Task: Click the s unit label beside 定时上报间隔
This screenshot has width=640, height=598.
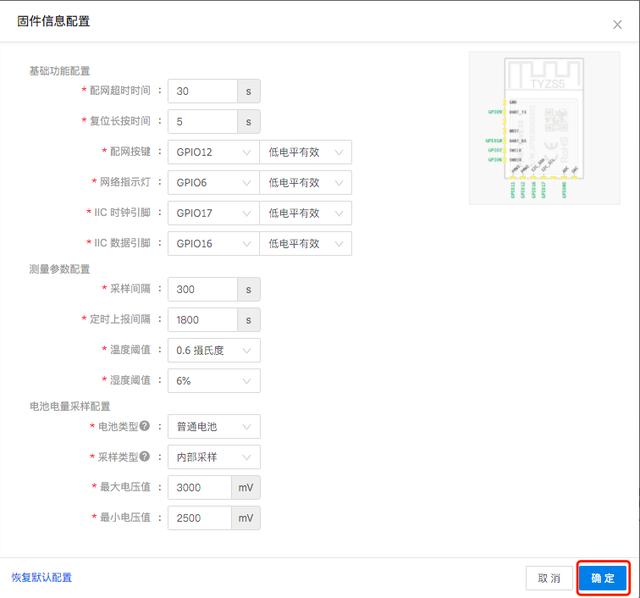Action: point(249,320)
